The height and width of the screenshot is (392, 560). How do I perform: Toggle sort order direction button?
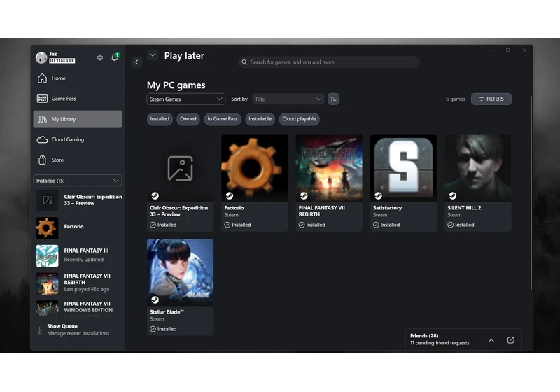(333, 99)
